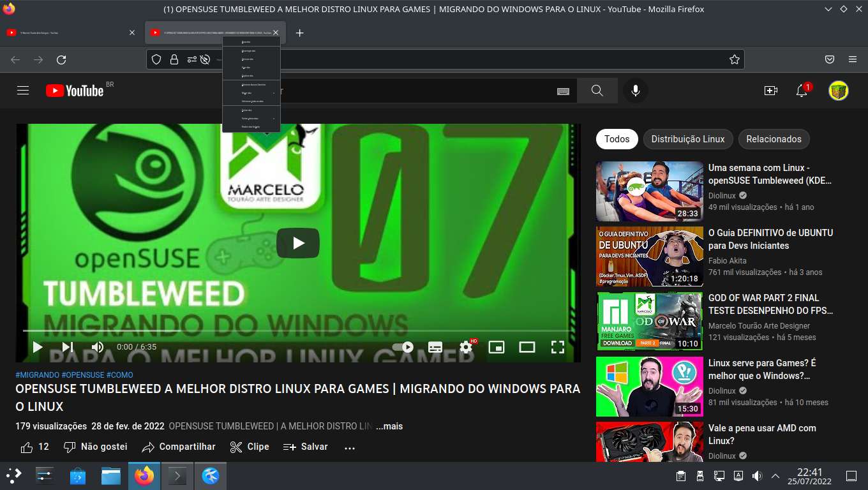Screen dimensions: 868x490
Task: Open Dolphin file manager from taskbar
Action: (111, 476)
